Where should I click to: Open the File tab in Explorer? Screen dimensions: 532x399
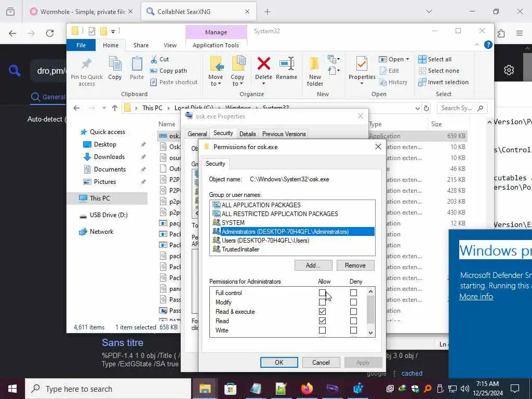point(81,45)
